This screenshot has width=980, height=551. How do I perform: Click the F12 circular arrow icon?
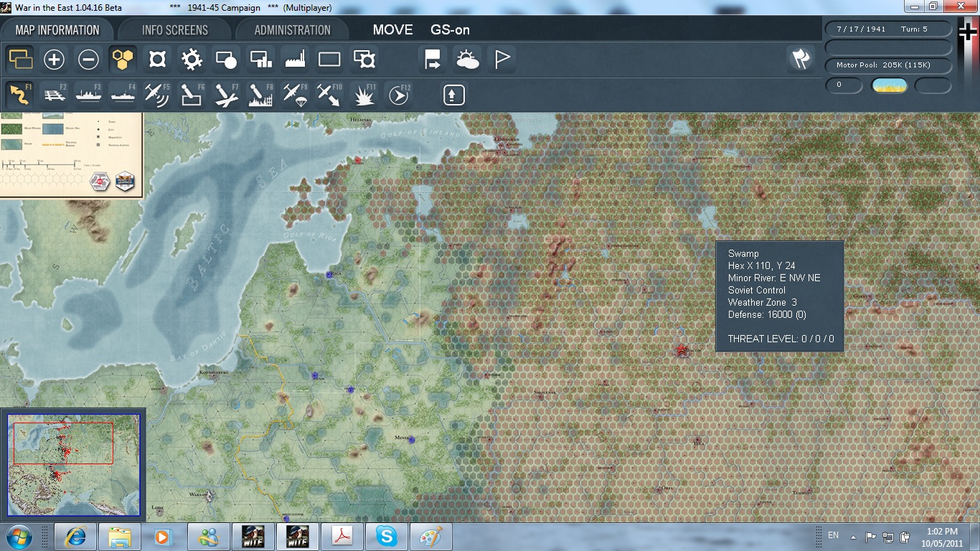398,95
